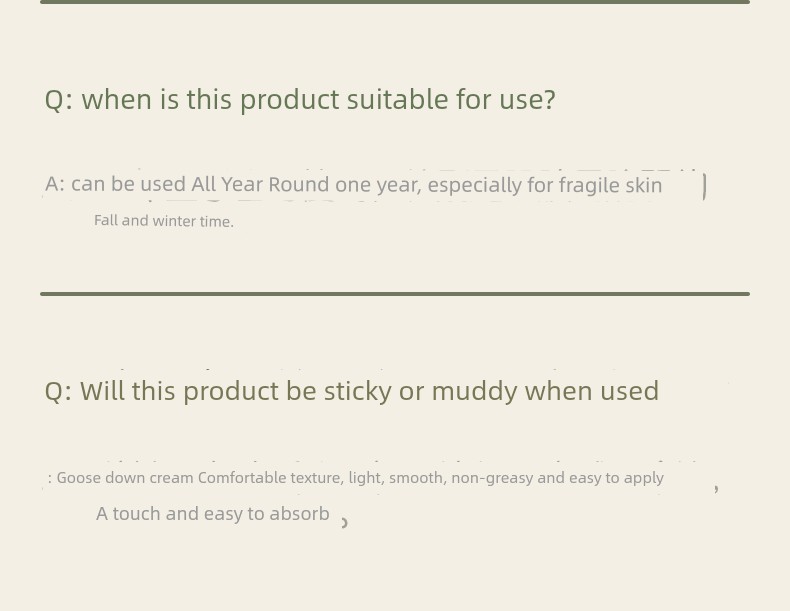Click 'A touch and easy to absorb' text
The height and width of the screenshot is (611, 790).
coord(213,514)
